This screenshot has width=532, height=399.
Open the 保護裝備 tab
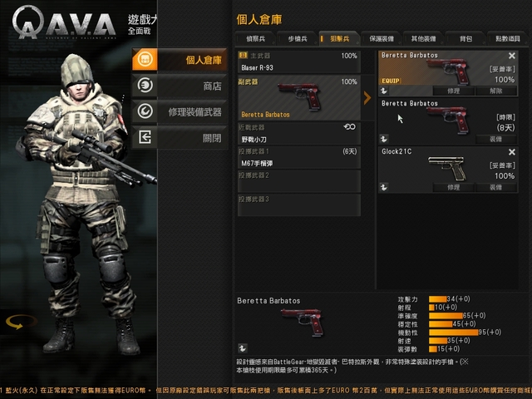tap(382, 39)
